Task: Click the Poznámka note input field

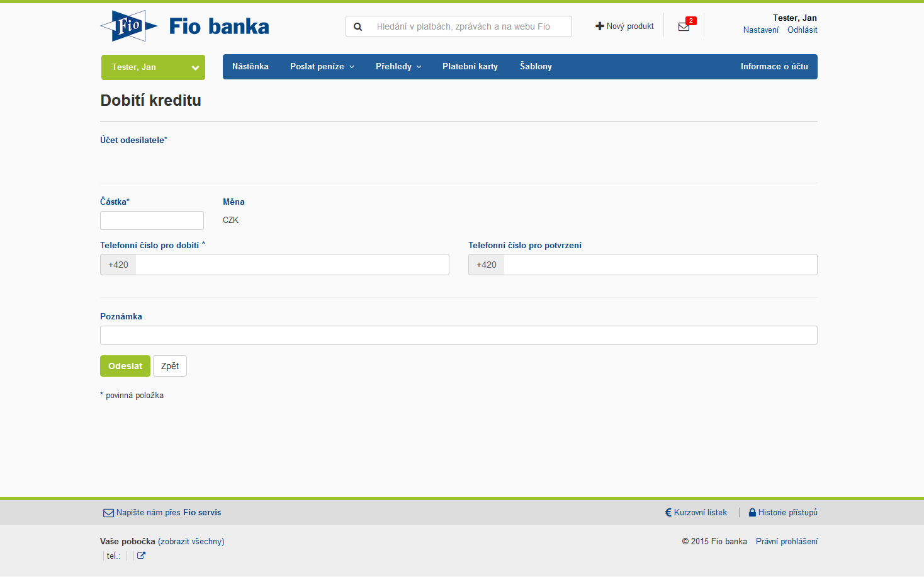Action: click(459, 335)
